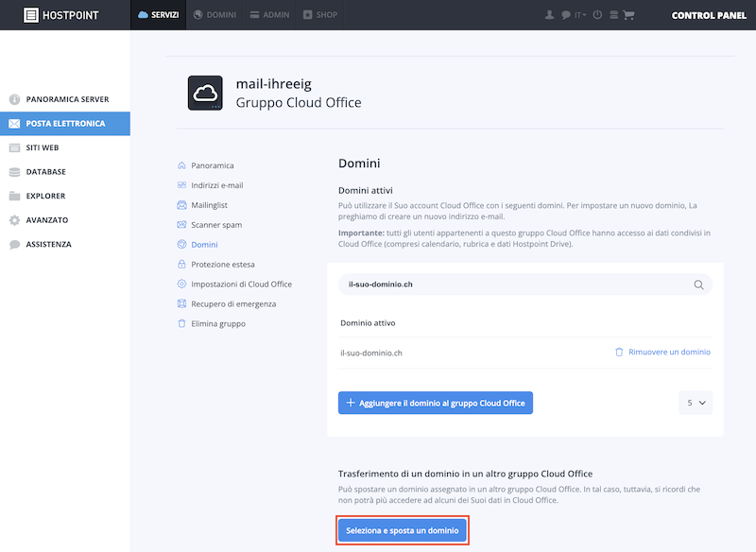Click the Control Panel label
Screen dimensions: 756x552
709,15
